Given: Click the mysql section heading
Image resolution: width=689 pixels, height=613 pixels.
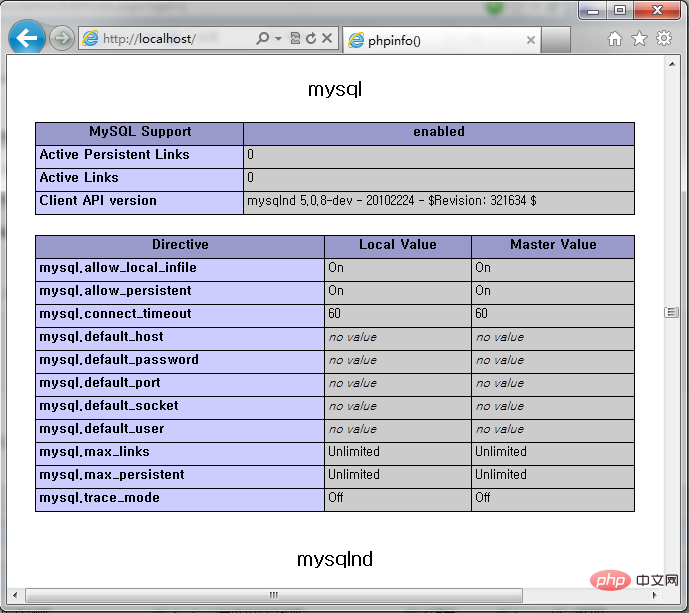Looking at the screenshot, I should (x=335, y=90).
